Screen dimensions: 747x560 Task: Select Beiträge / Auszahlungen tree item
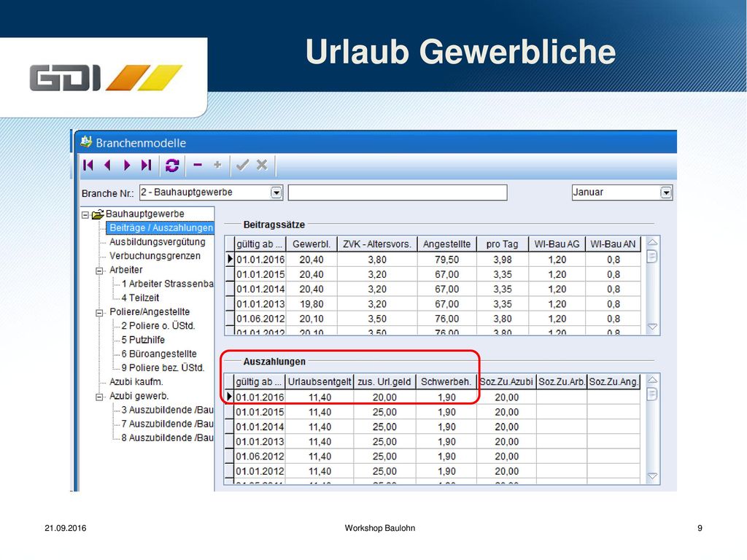pyautogui.click(x=161, y=228)
